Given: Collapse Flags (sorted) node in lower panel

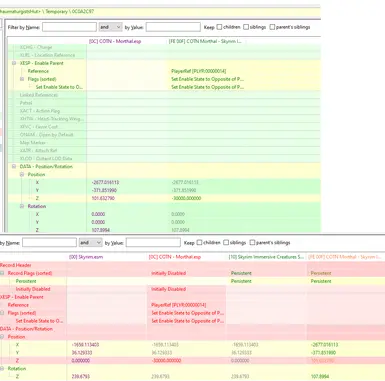Looking at the screenshot, I should pos(2,313).
